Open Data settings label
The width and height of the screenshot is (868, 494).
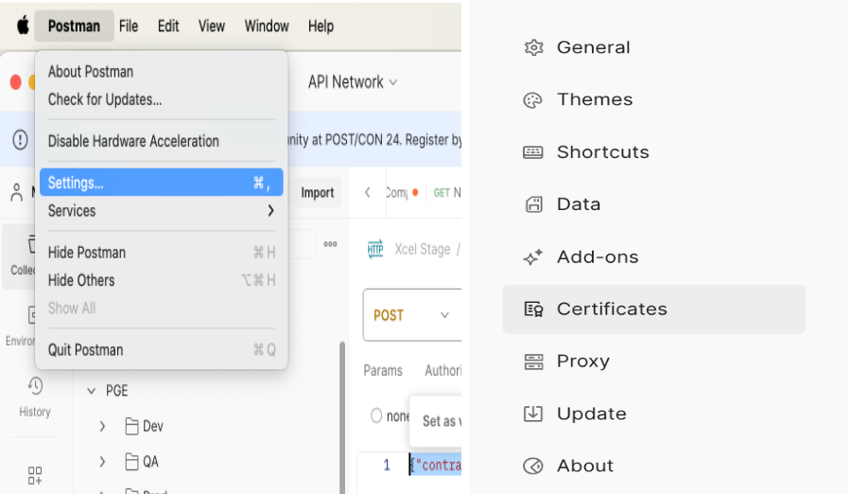coord(579,204)
